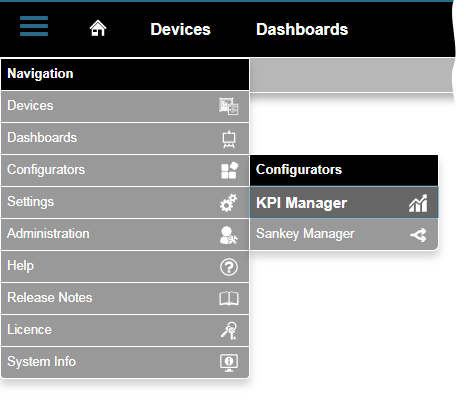The width and height of the screenshot is (469, 400).
Task: Open Devices from the top bar
Action: coord(180,29)
